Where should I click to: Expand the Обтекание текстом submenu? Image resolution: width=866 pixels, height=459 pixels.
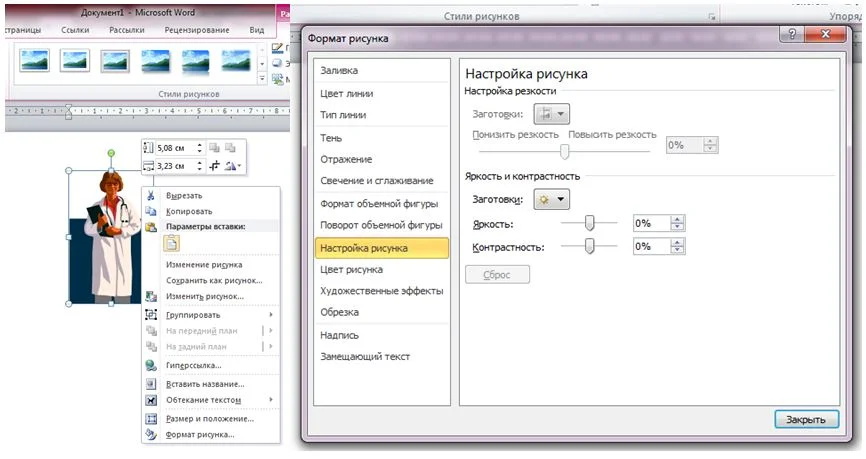[x=271, y=400]
